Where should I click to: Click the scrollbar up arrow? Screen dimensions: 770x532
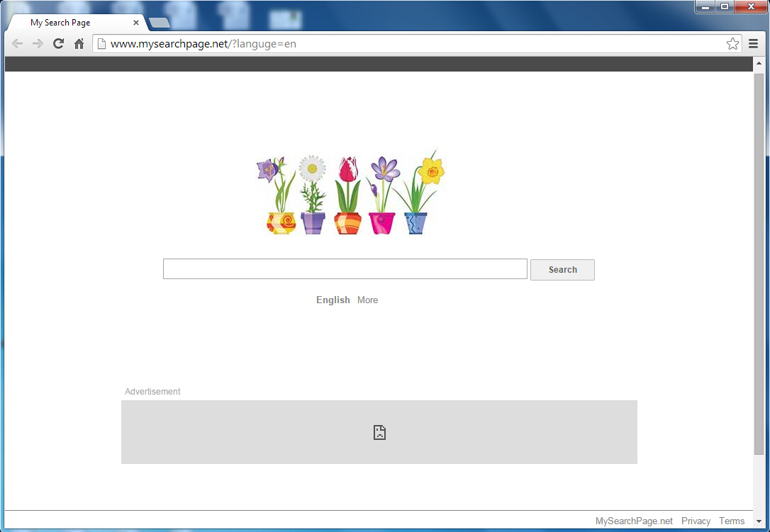(x=759, y=63)
